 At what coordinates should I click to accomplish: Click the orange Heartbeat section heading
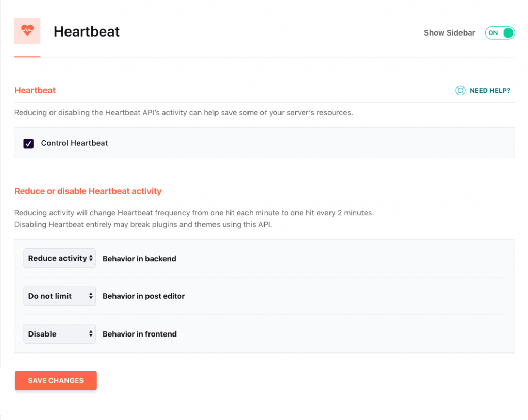click(x=35, y=90)
